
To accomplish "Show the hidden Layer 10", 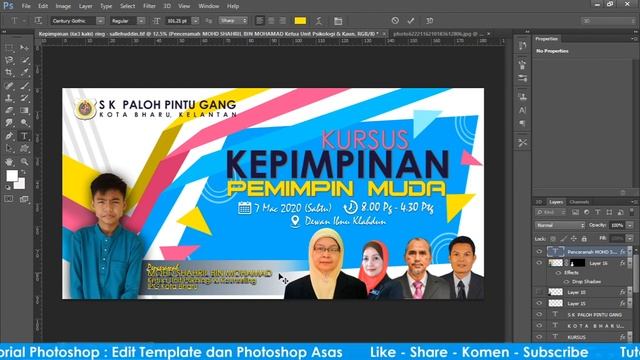I will (539, 292).
